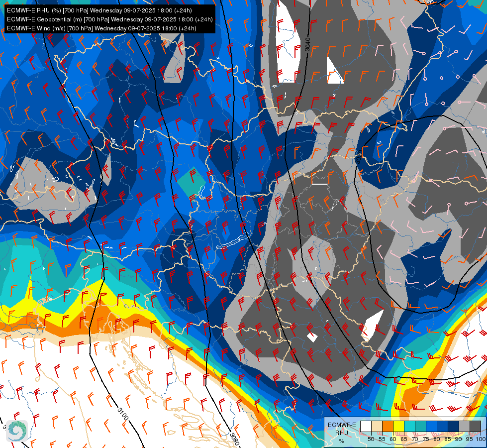
Task: Pick the cyan 65–70% legend swatch
Action: pyautogui.click(x=410, y=426)
